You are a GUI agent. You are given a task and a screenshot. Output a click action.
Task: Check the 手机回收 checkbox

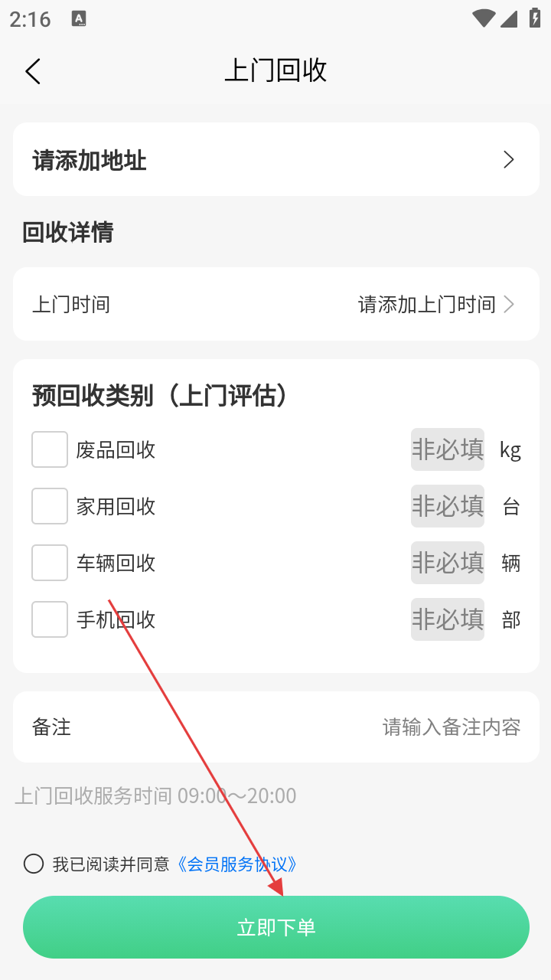pos(50,619)
